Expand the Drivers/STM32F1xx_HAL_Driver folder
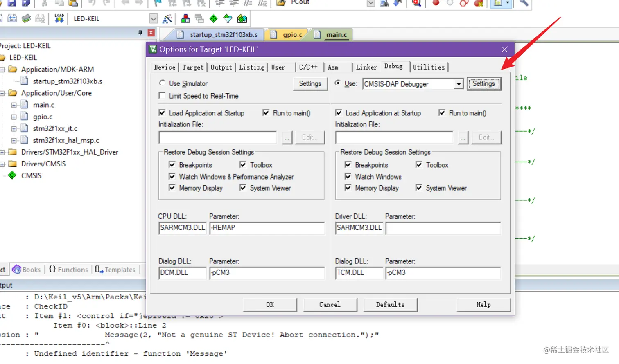Viewport: 619px width, 364px height. point(2,152)
